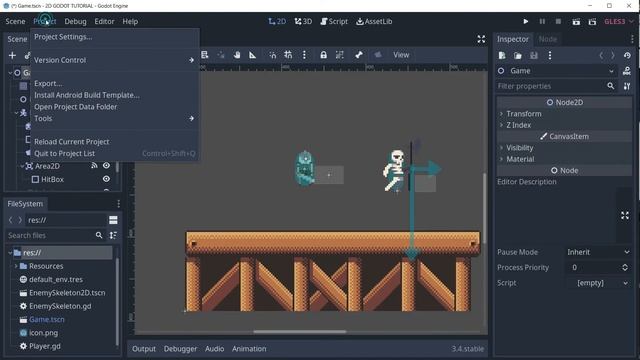Image resolution: width=640 pixels, height=360 pixels.
Task: Play the edited scene
Action: pos(576,21)
